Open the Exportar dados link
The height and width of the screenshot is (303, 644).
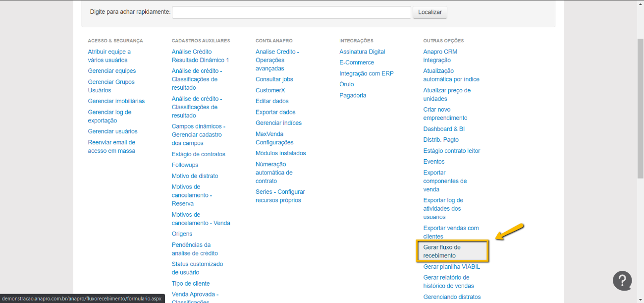[275, 112]
